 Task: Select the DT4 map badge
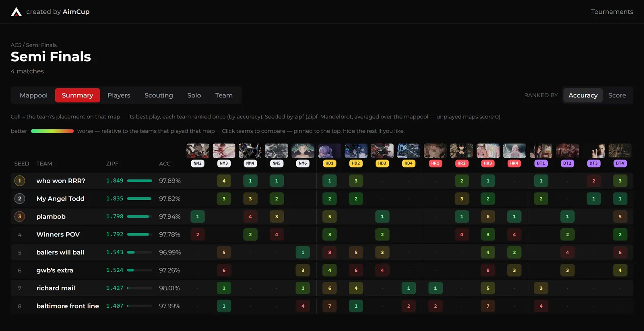click(620, 163)
